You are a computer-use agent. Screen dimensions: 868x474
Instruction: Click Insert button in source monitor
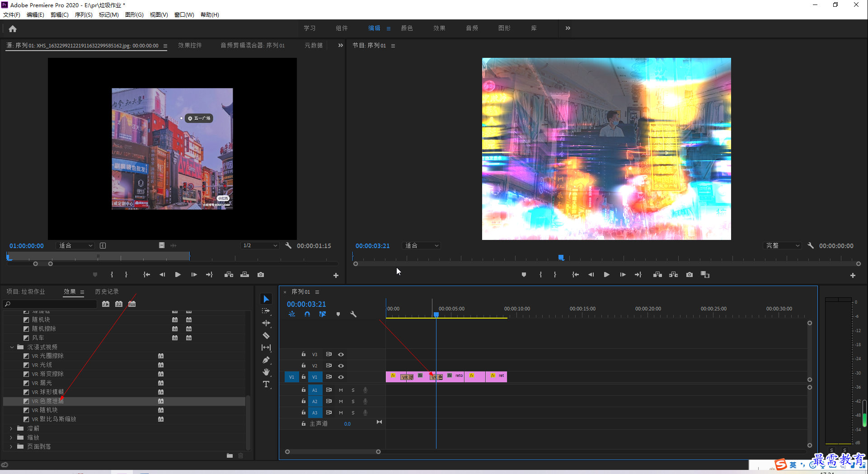[229, 275]
